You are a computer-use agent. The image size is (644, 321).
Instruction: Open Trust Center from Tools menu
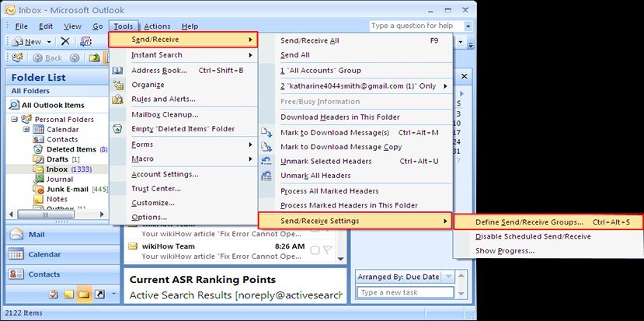pos(156,189)
